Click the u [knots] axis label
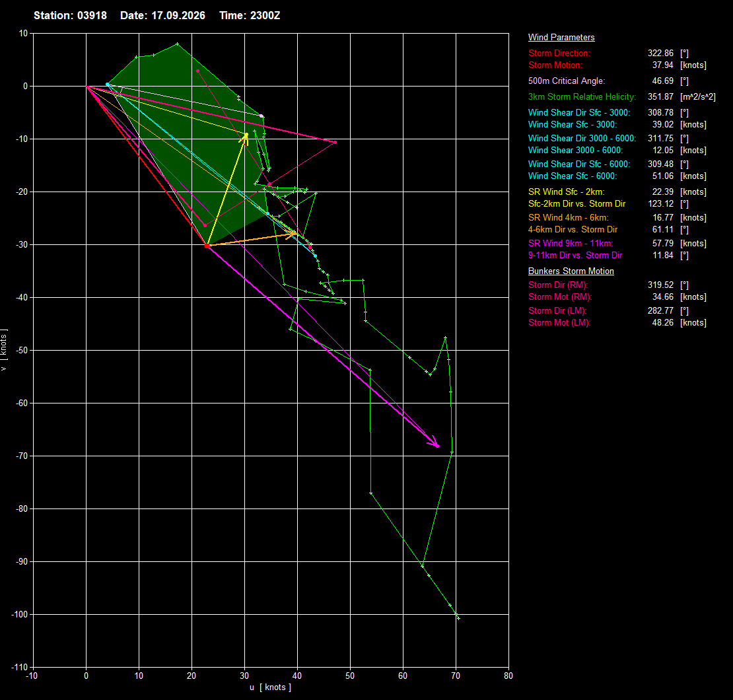The height and width of the screenshot is (700, 733). point(270,687)
